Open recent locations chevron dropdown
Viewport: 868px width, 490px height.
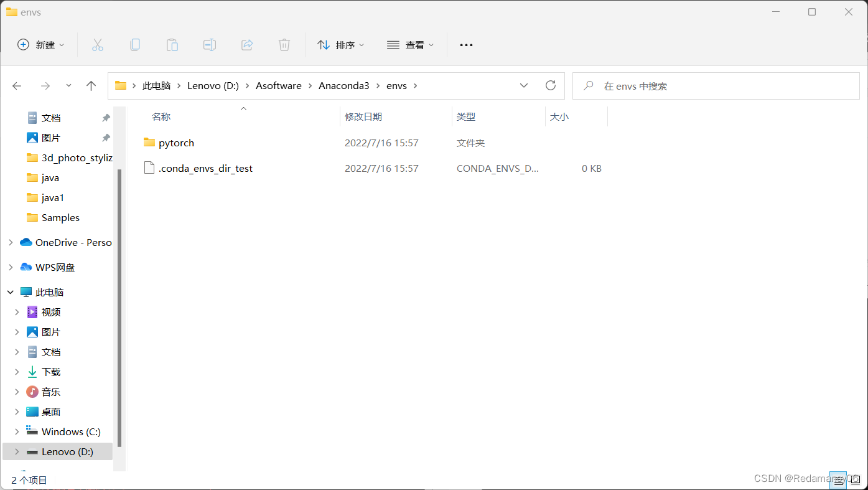68,86
